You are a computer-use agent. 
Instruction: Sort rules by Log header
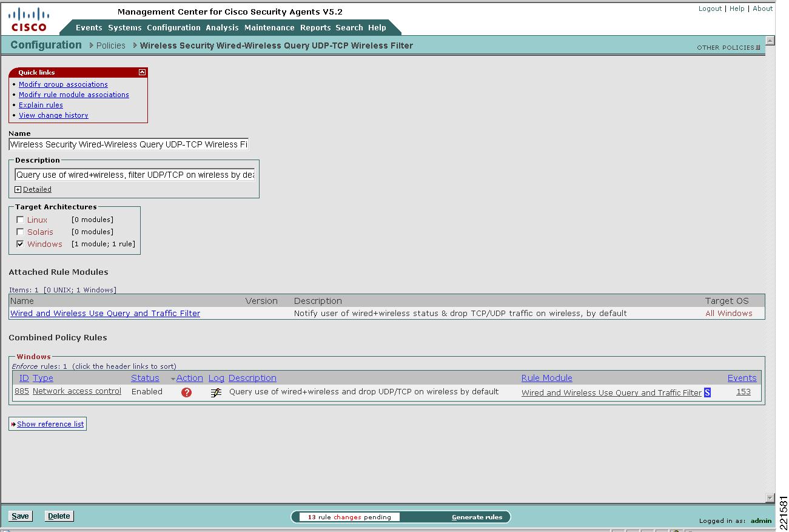(x=217, y=378)
